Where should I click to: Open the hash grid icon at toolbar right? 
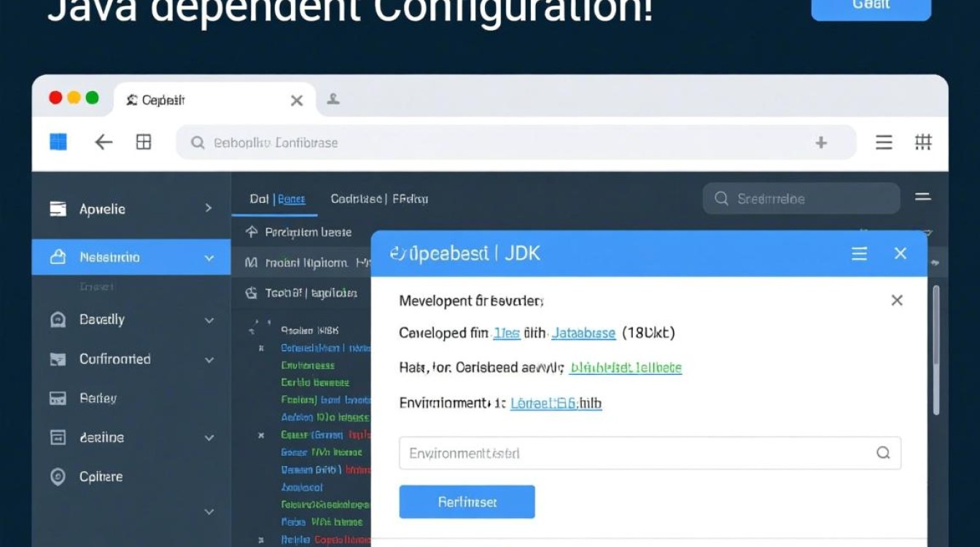[923, 142]
